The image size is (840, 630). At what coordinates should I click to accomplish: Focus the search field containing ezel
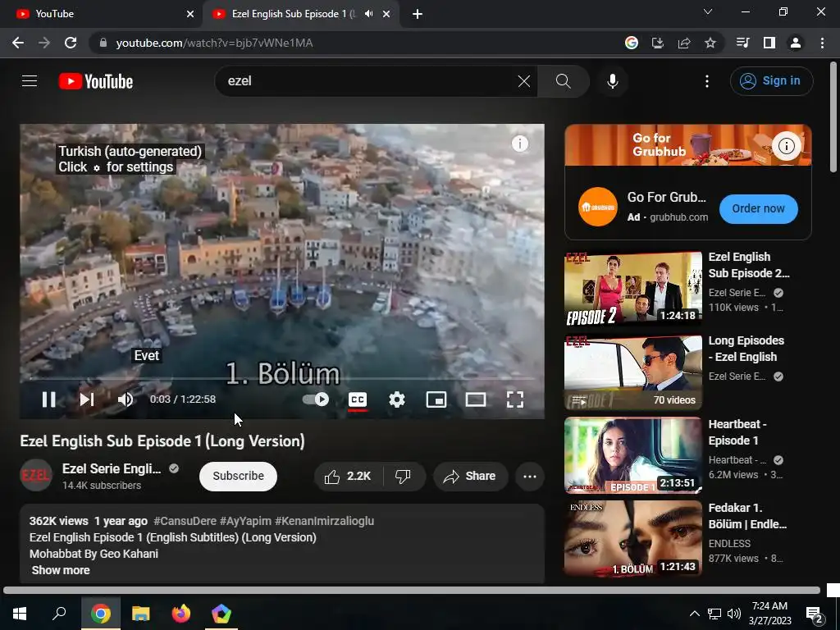pyautogui.click(x=370, y=81)
